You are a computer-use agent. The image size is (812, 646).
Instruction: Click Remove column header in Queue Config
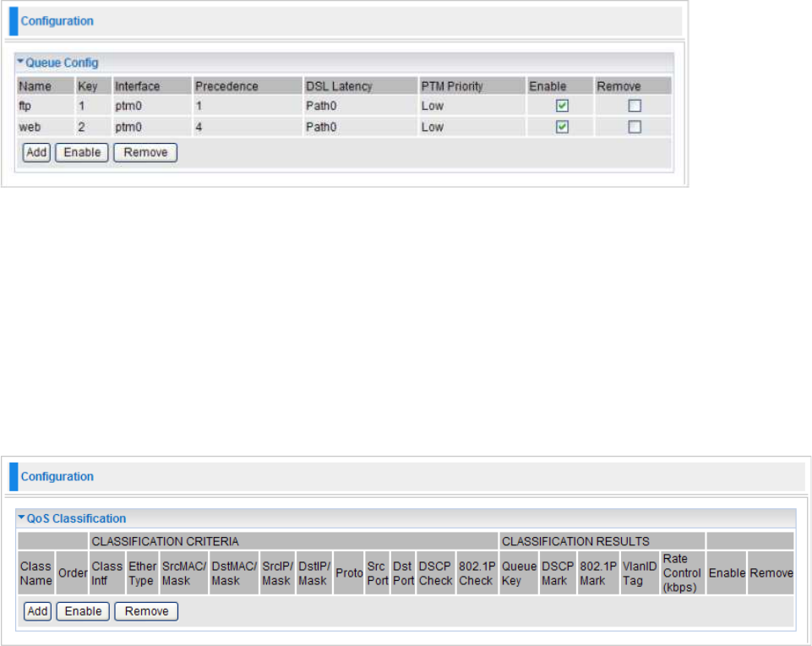click(633, 86)
